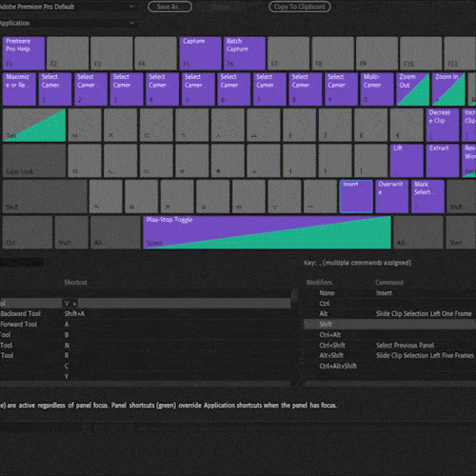Screen dimensions: 476x476
Task: Select the unassigned F2 key
Action: (x=68, y=53)
